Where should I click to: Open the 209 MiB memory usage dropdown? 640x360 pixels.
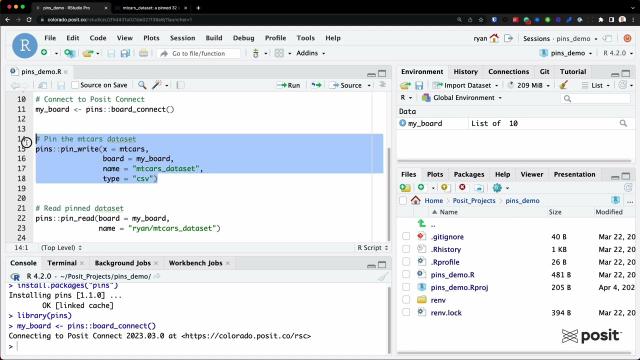[x=529, y=85]
